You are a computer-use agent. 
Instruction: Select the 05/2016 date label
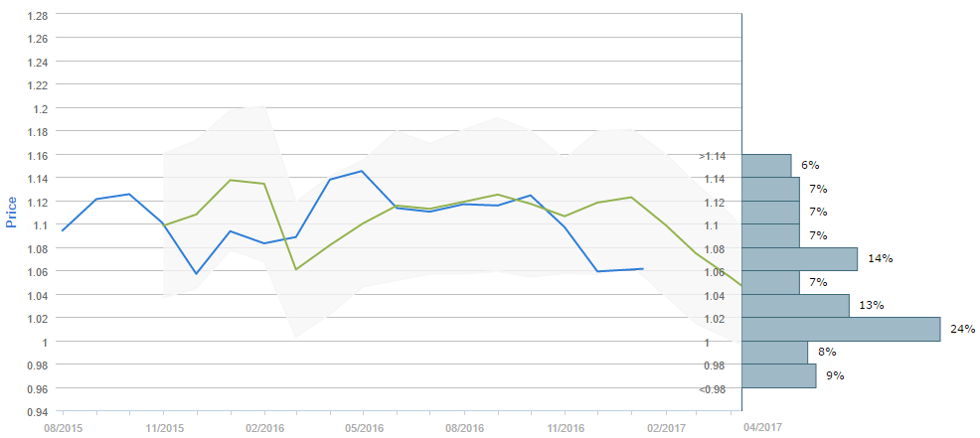coord(364,427)
